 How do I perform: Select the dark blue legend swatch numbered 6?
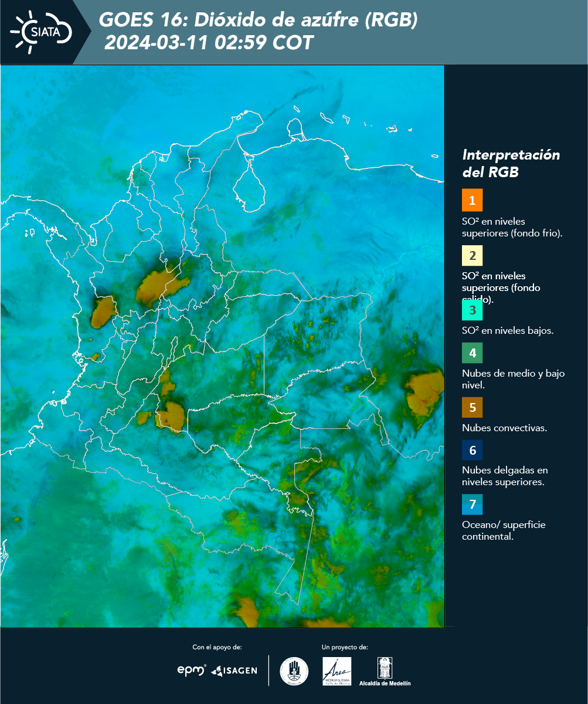[x=472, y=451]
